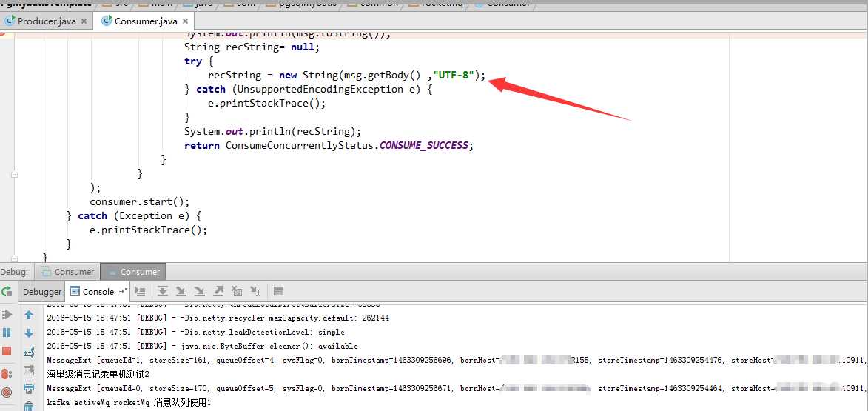Click maxCapacity.default: 262144 log line

pos(218,318)
